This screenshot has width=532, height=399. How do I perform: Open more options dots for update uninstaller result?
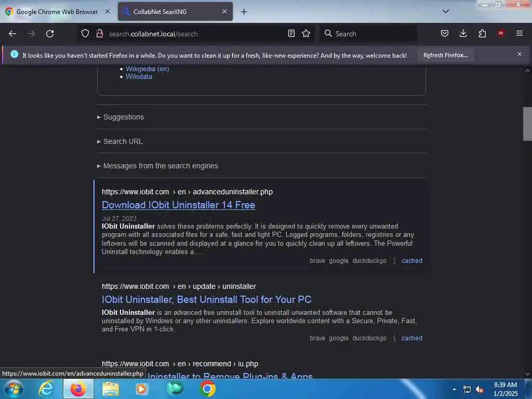tap(394, 338)
